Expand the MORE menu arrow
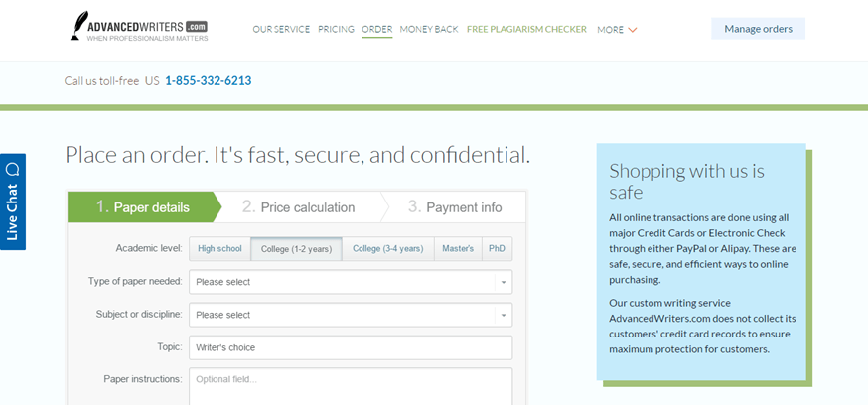This screenshot has height=405, width=868. pyautogui.click(x=633, y=30)
